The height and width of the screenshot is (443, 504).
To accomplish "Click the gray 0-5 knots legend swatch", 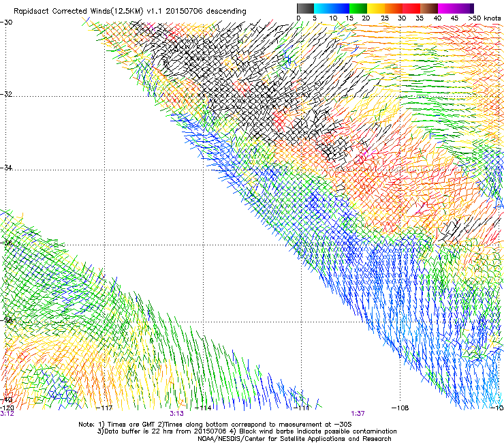I will (305, 8).
